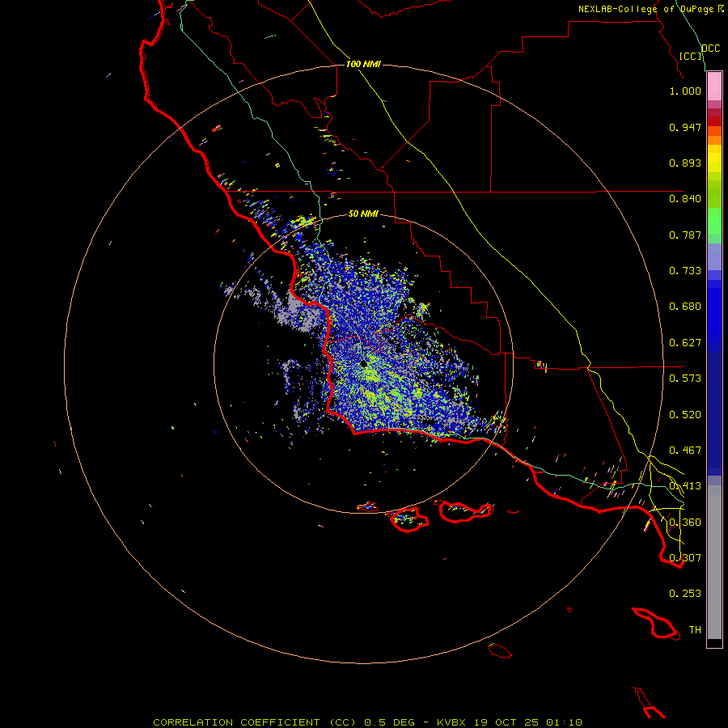Click the TH threshold label
The width and height of the screenshot is (728, 728).
(x=695, y=630)
